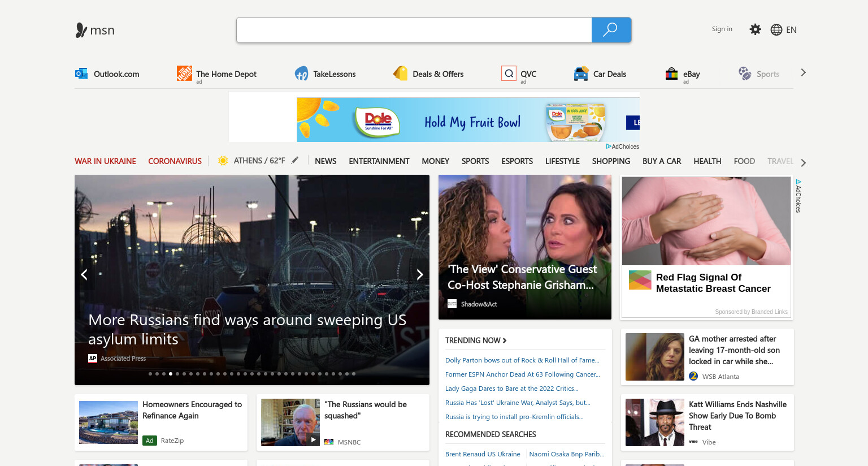Open the Outlook.com shortcut icon
The image size is (868, 466).
click(81, 74)
